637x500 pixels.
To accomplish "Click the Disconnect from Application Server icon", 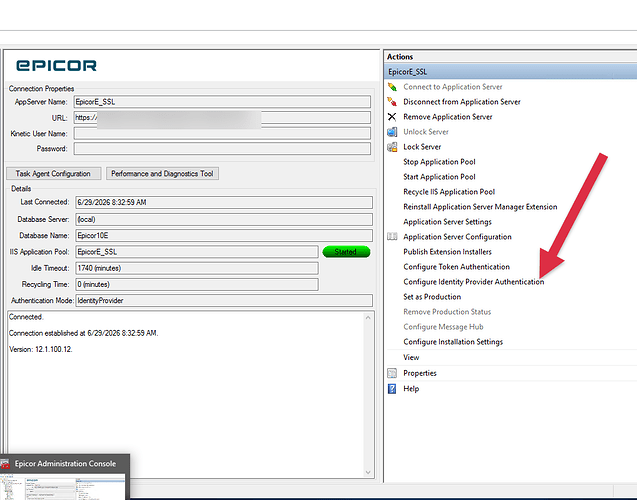I will point(392,102).
